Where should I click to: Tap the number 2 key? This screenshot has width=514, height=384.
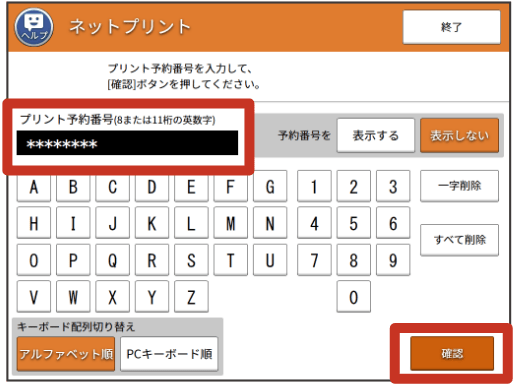click(x=353, y=186)
